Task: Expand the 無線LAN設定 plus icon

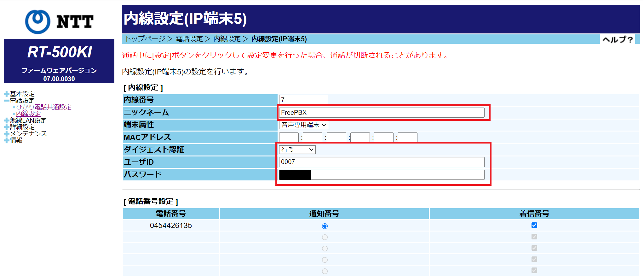Action: tap(6, 120)
